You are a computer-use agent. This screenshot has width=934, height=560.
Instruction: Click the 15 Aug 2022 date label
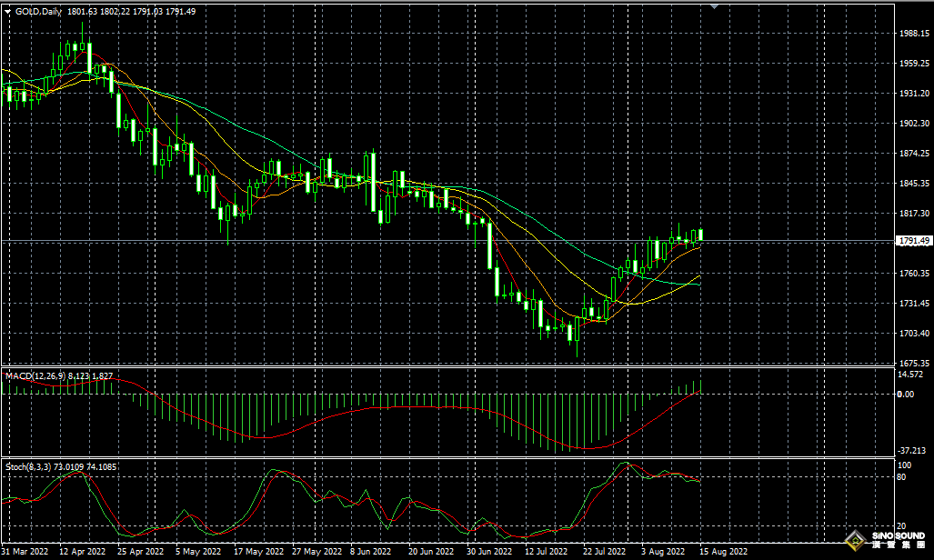(x=725, y=551)
